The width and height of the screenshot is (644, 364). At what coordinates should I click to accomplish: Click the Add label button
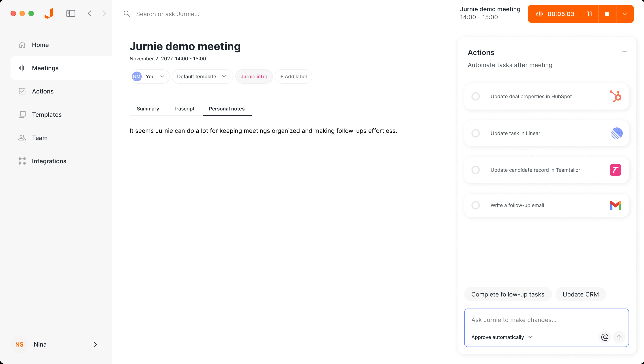pos(293,76)
